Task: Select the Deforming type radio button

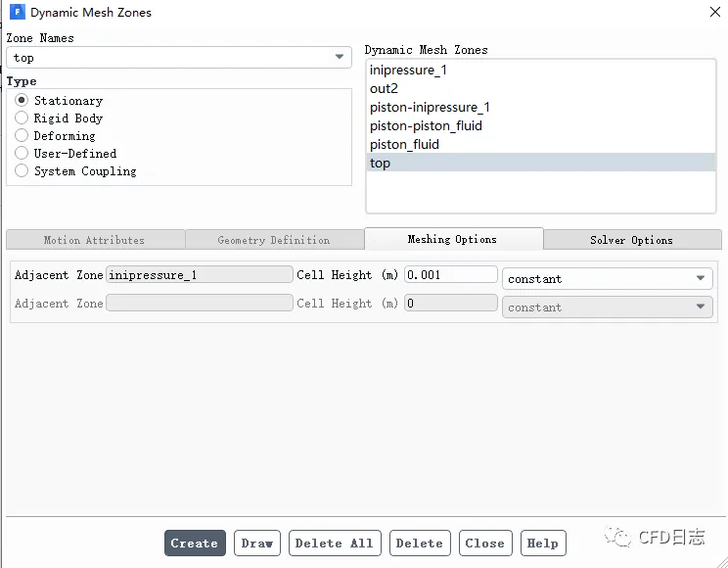Action: point(23,136)
